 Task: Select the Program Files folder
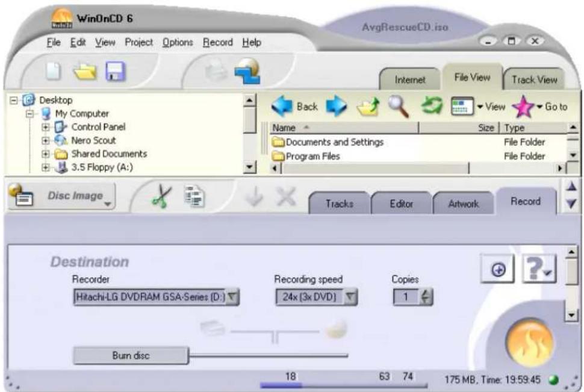[306, 156]
